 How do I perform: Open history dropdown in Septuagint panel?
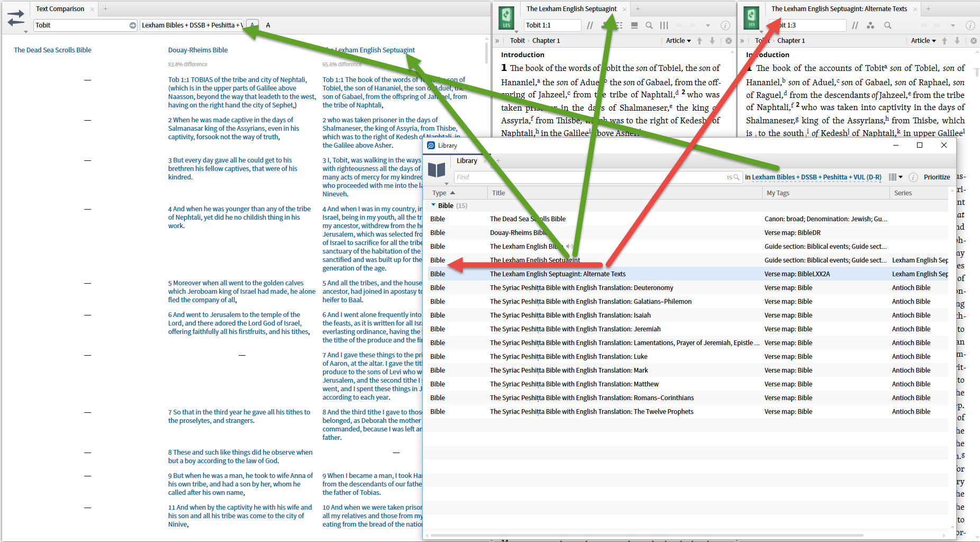pos(708,25)
